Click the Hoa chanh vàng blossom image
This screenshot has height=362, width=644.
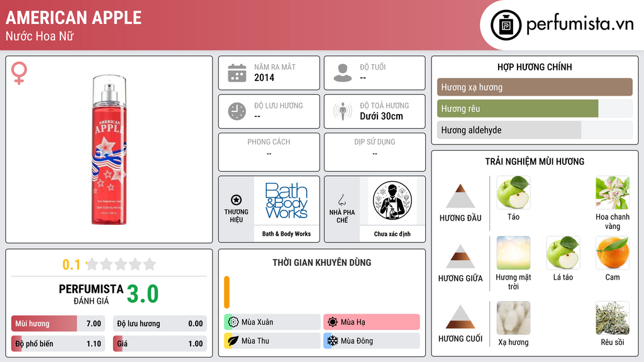click(613, 192)
